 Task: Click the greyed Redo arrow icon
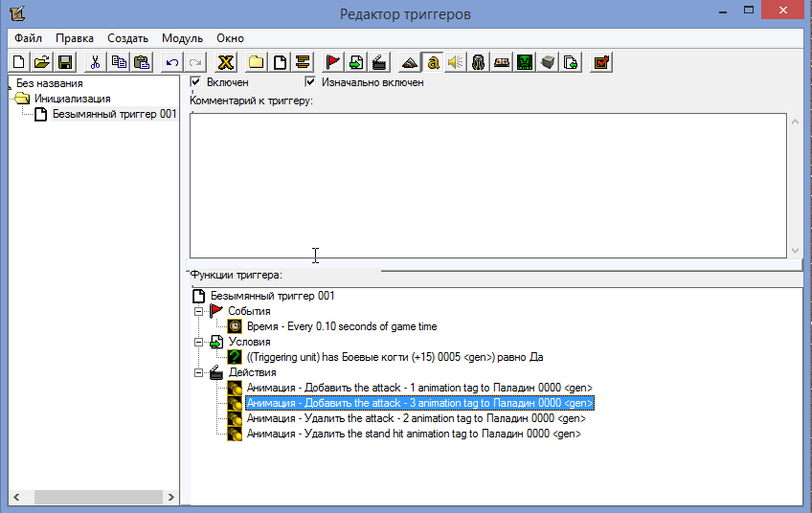tap(195, 62)
